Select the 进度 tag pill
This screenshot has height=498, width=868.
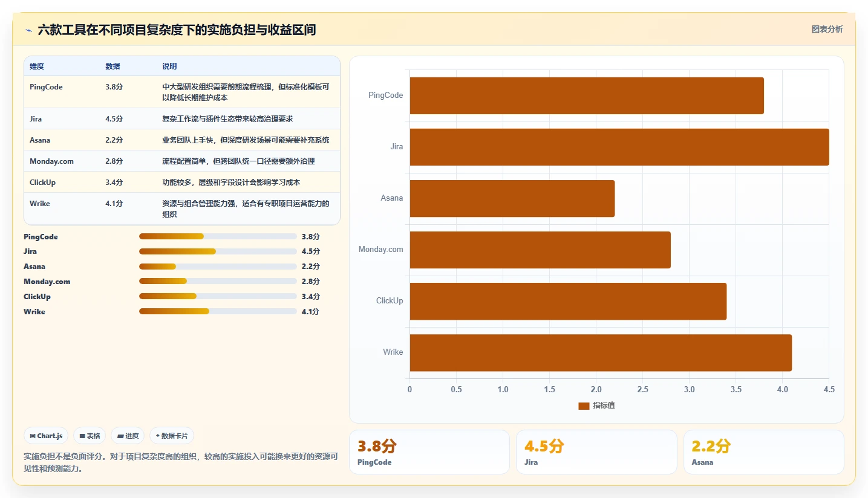(128, 436)
